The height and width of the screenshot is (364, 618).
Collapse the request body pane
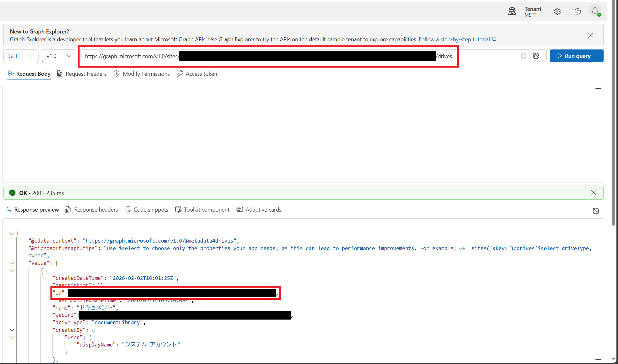click(x=598, y=89)
